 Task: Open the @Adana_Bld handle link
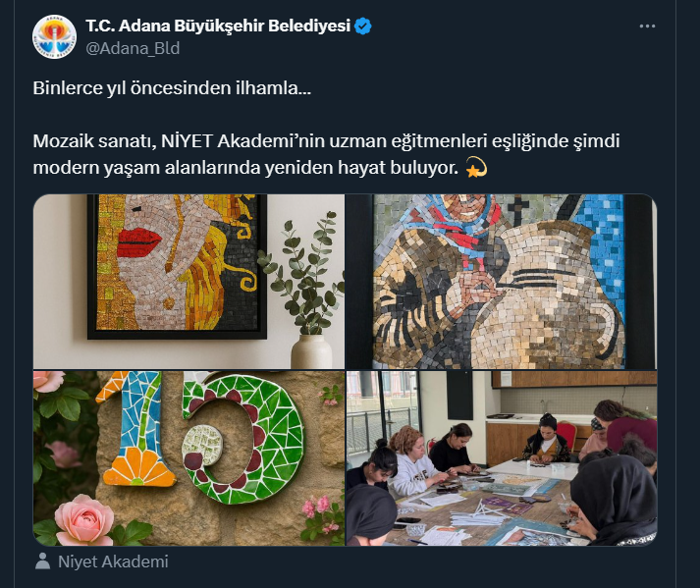point(133,48)
